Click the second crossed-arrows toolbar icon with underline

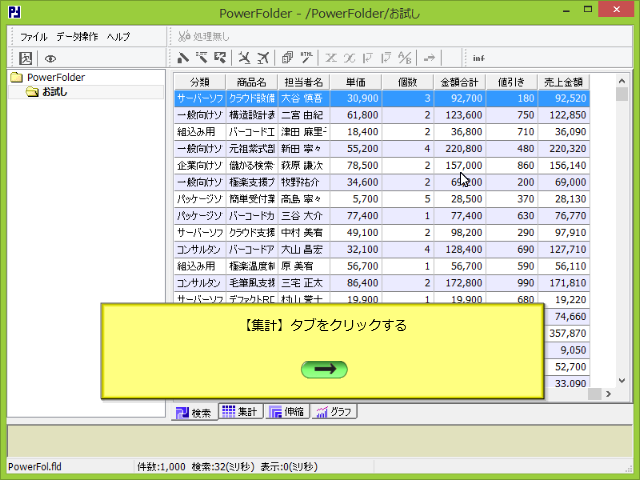pyautogui.click(x=263, y=58)
